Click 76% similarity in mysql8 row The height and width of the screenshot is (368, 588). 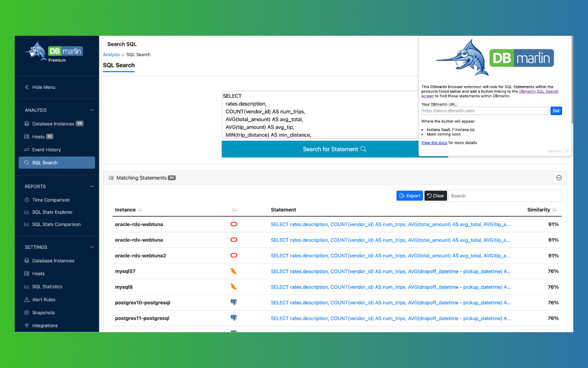click(x=553, y=287)
